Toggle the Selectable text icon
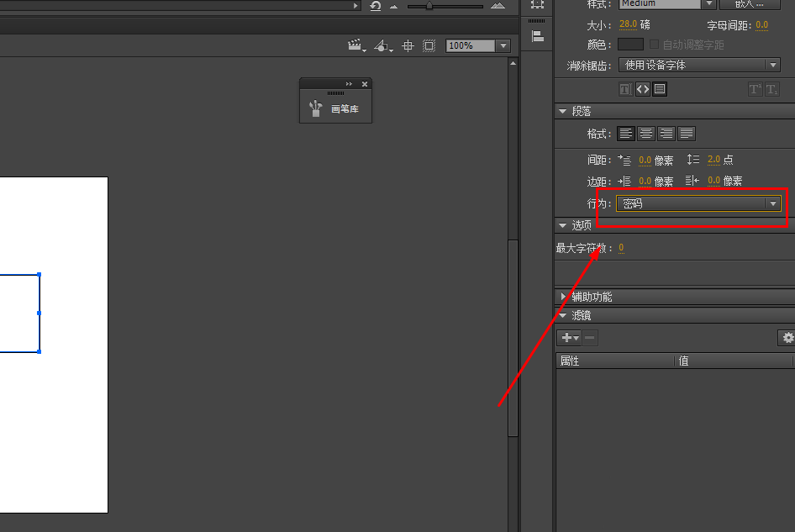Viewport: 795px width, 532px height. (x=625, y=89)
